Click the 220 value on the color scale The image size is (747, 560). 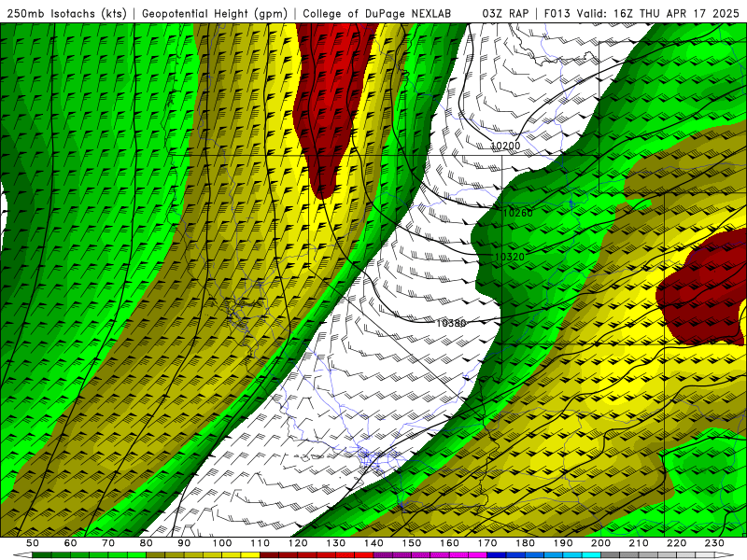[677, 543]
